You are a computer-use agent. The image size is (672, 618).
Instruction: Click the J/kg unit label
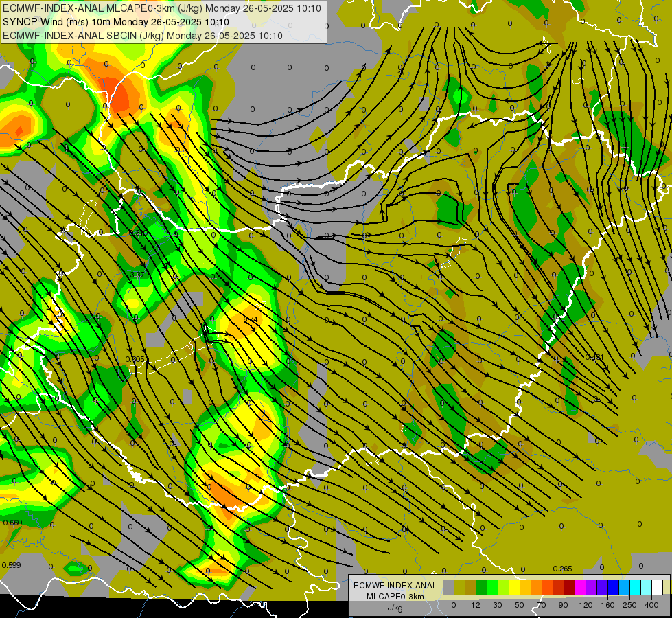pyautogui.click(x=395, y=608)
